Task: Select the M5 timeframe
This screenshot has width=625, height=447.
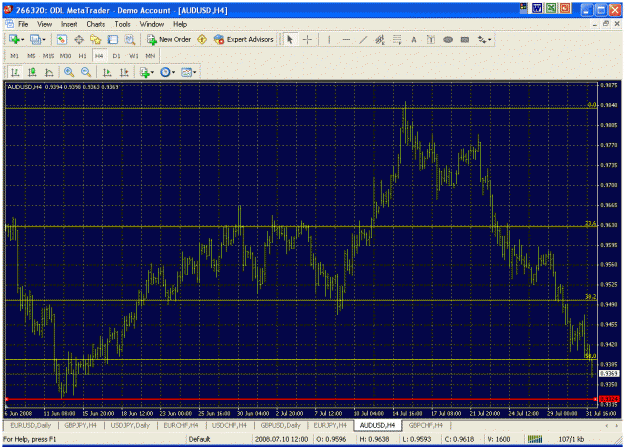Action: [31, 56]
